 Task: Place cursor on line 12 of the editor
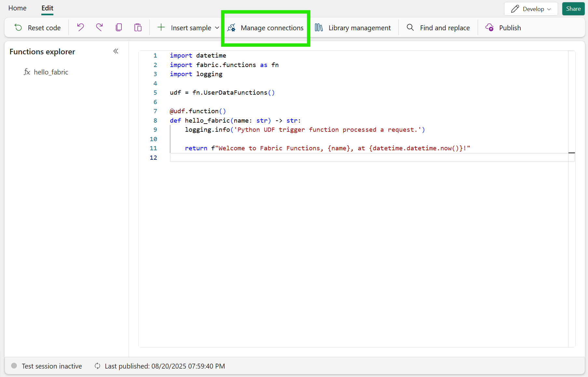[228, 158]
